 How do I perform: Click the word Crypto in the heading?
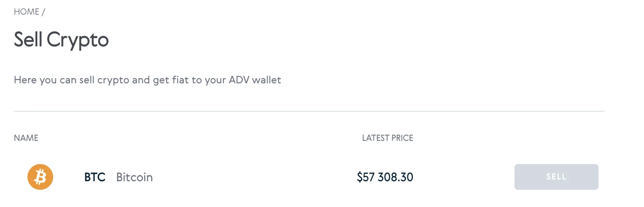78,41
